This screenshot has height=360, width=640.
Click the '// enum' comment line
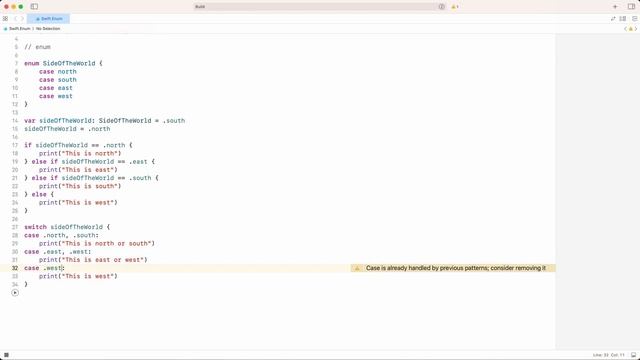[37, 47]
